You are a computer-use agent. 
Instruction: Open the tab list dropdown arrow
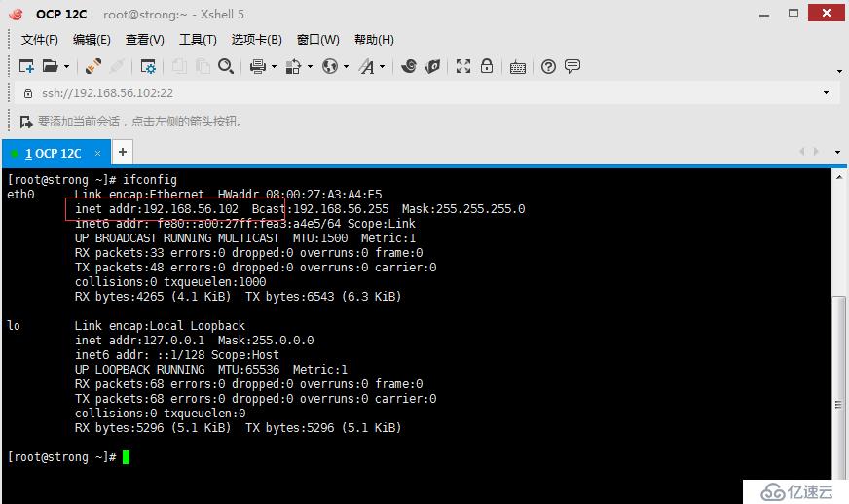point(837,152)
